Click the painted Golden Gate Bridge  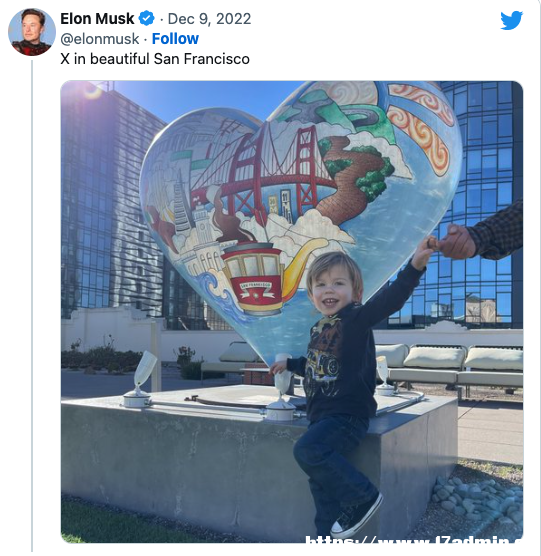267,169
